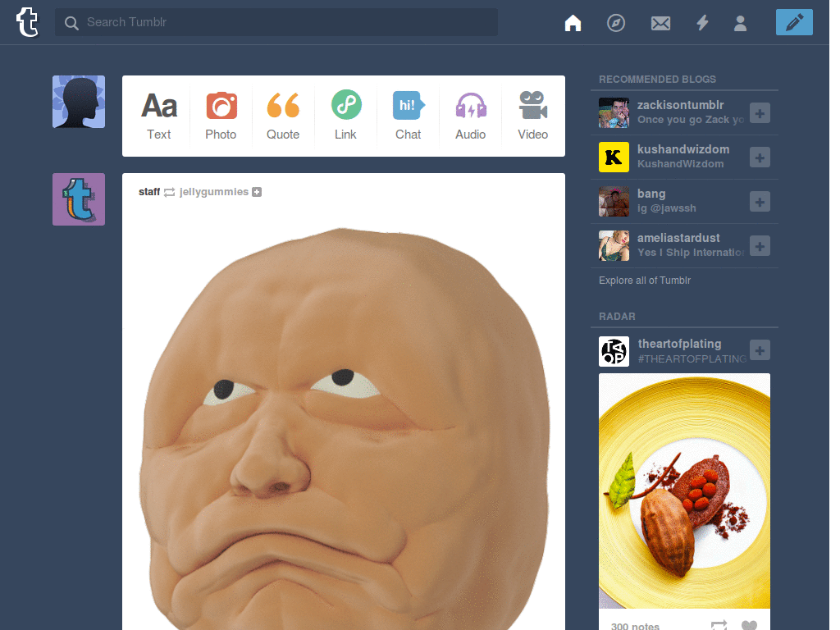This screenshot has width=840, height=630.
Task: Create a new Video post
Action: click(533, 116)
